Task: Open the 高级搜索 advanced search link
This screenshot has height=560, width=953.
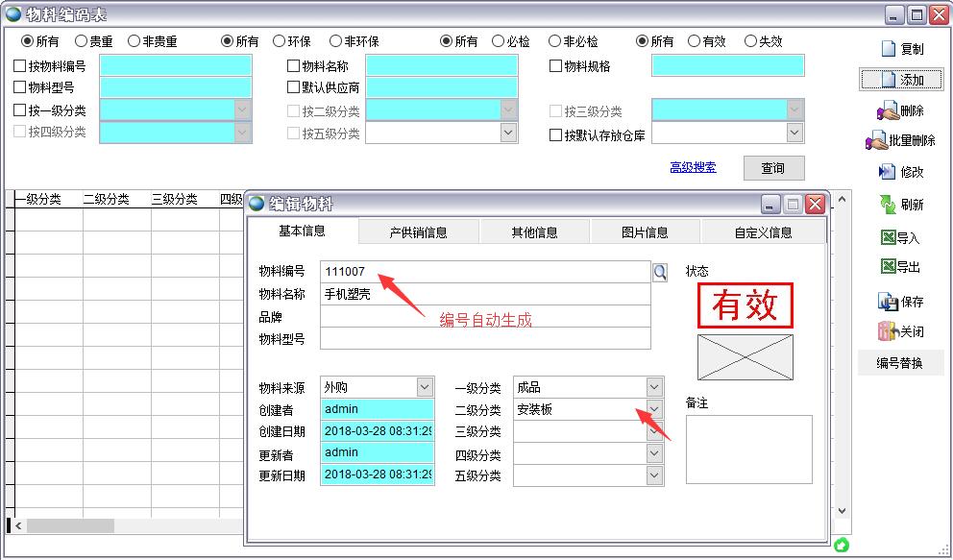Action: [693, 167]
